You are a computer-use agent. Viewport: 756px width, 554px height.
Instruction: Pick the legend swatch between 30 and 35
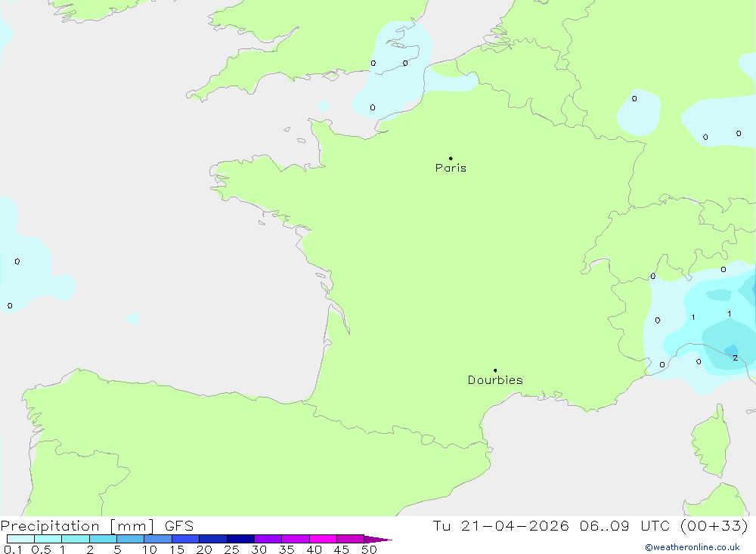pyautogui.click(x=268, y=539)
